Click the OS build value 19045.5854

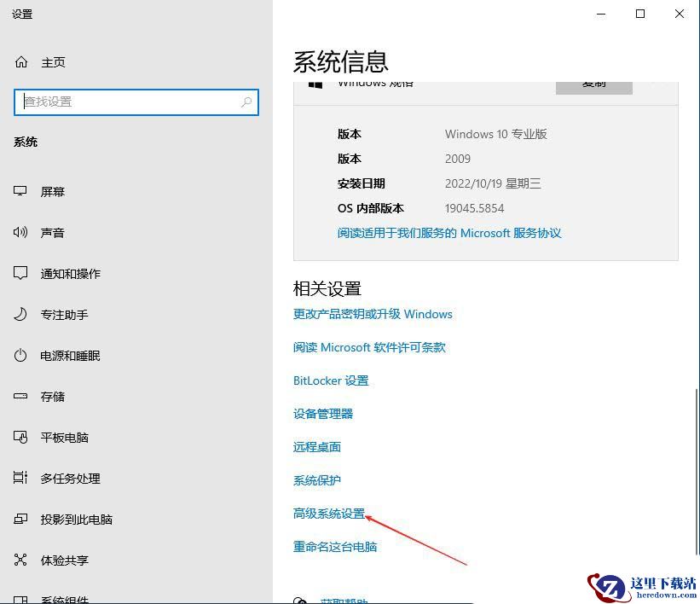pos(475,208)
